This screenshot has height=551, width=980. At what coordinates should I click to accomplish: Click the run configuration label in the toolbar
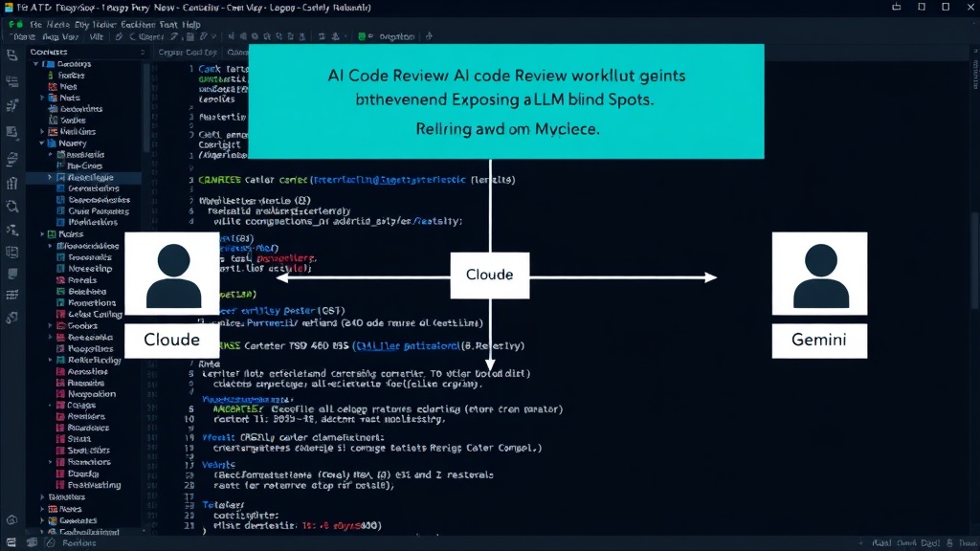click(397, 37)
